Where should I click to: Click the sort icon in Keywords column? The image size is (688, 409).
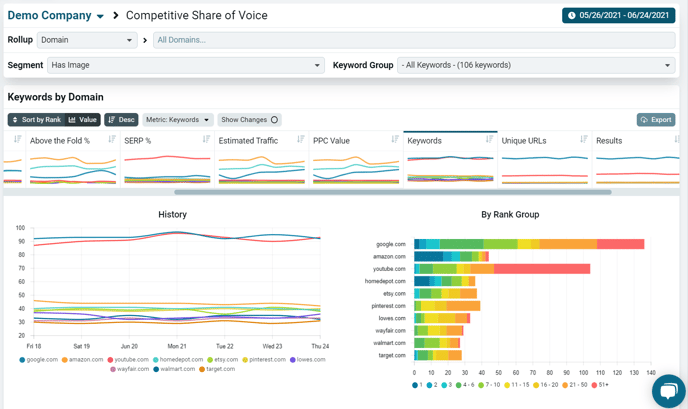pyautogui.click(x=489, y=139)
